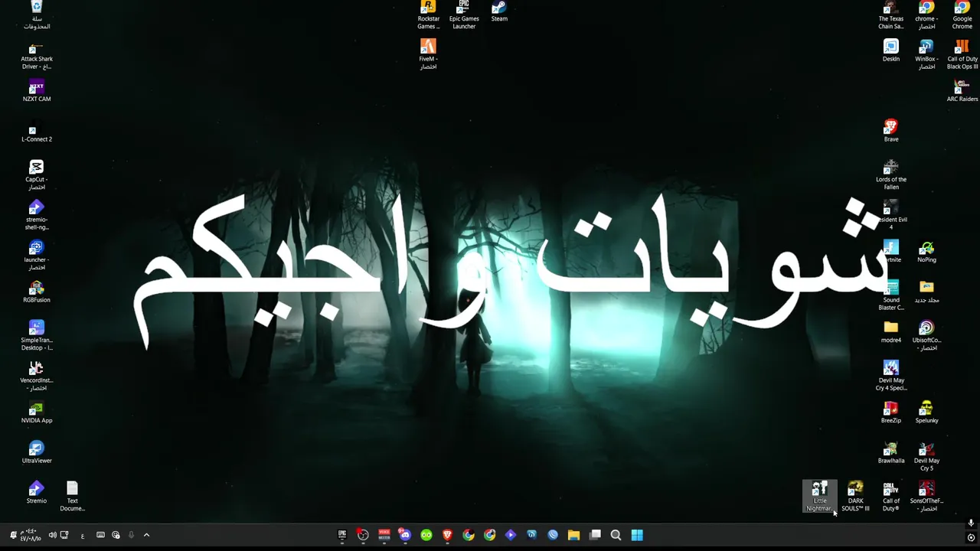Select the stremio-shell-ng desktop icon

[37, 215]
